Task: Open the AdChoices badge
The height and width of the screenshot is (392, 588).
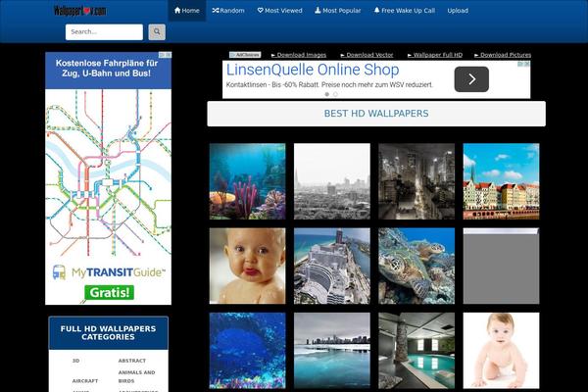Action: [x=245, y=55]
